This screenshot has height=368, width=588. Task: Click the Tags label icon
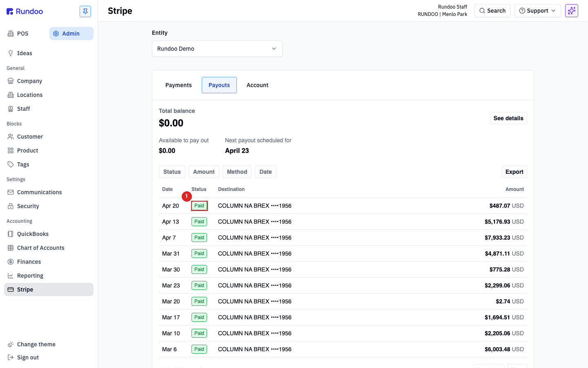11,164
